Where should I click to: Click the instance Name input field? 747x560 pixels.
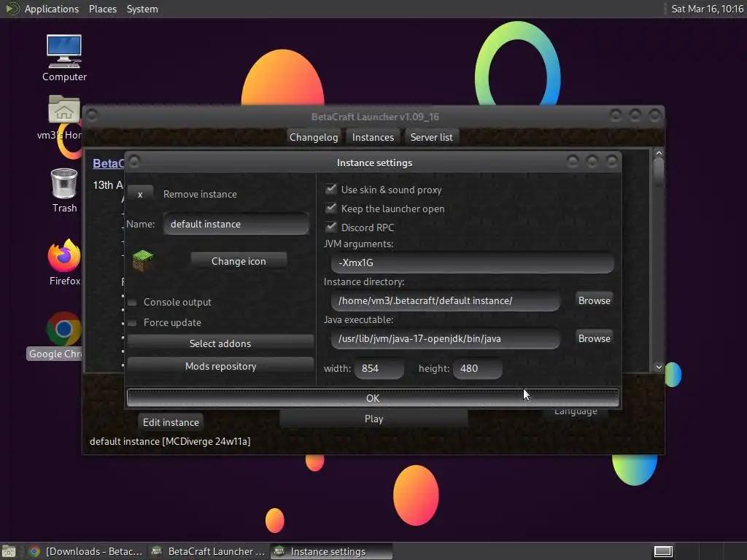tap(236, 224)
